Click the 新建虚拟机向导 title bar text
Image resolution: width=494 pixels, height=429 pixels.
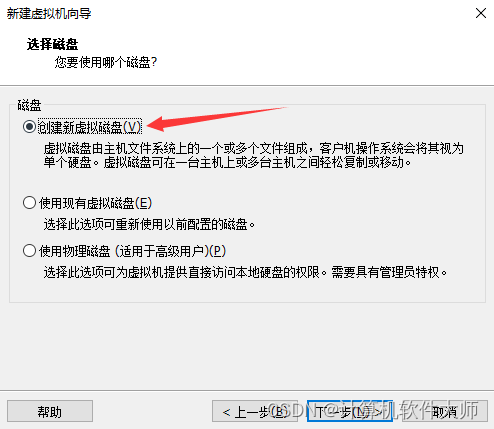pos(49,14)
